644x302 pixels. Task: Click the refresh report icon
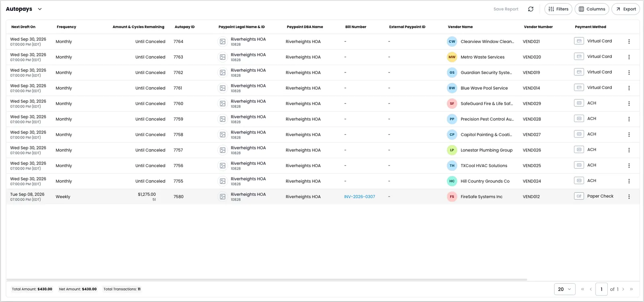pos(531,9)
